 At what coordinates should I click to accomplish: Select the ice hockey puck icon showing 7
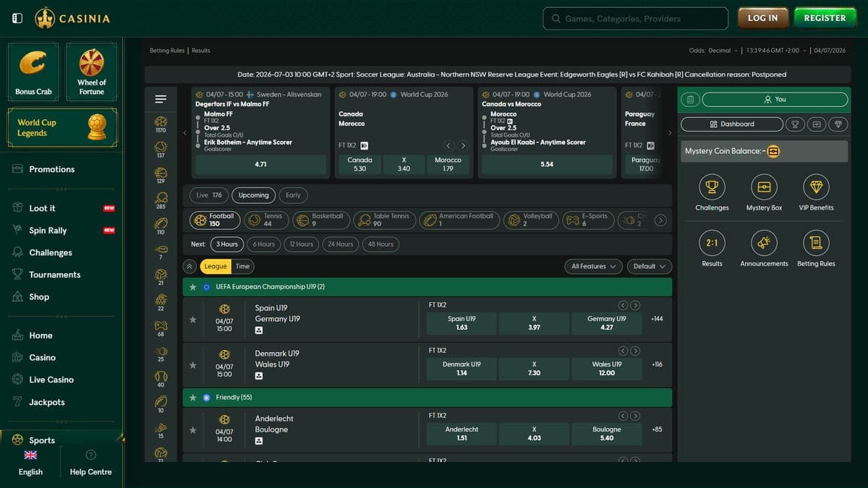[161, 249]
